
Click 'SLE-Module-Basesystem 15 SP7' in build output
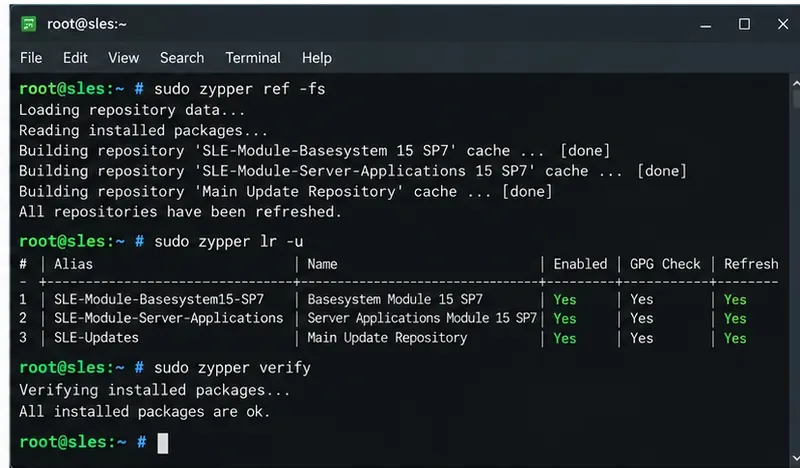(325, 151)
